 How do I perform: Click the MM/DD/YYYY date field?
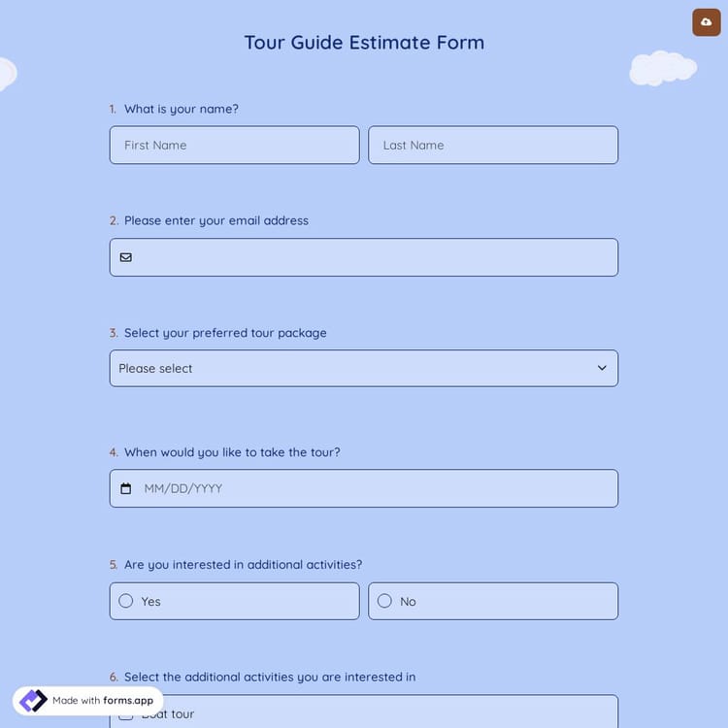[374, 488]
